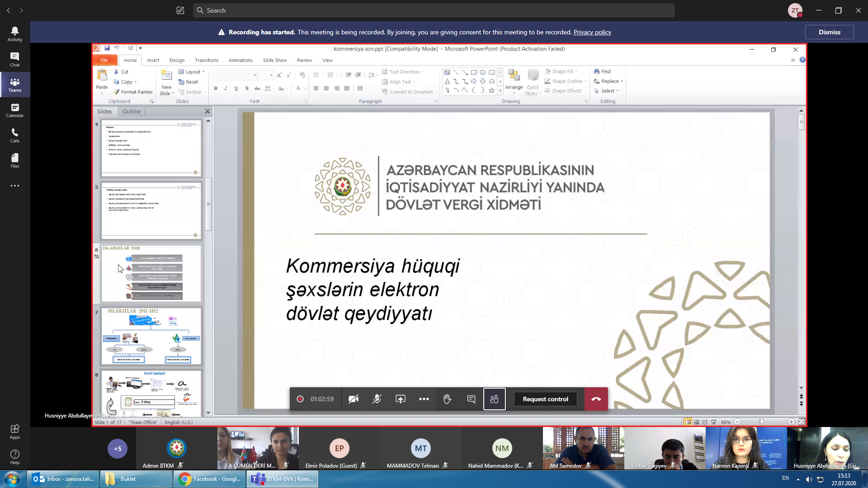Open the ZT profile avatar menu

pyautogui.click(x=795, y=10)
